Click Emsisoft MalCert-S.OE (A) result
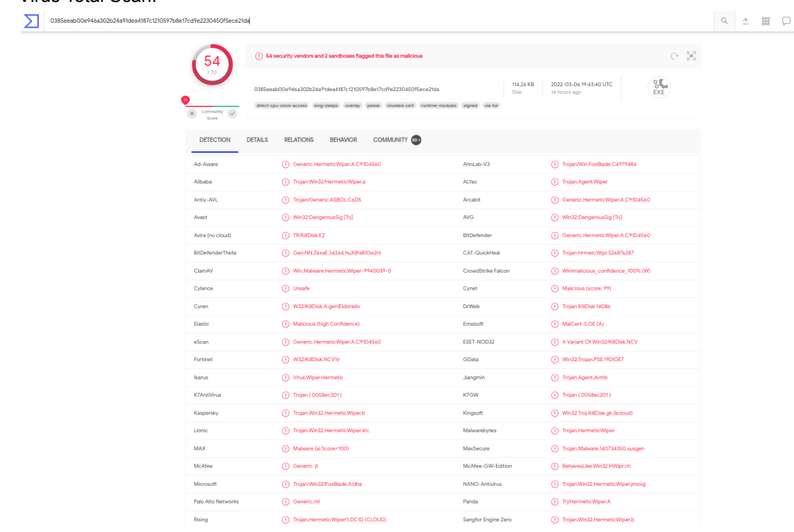The width and height of the screenshot is (794, 532). tap(583, 324)
